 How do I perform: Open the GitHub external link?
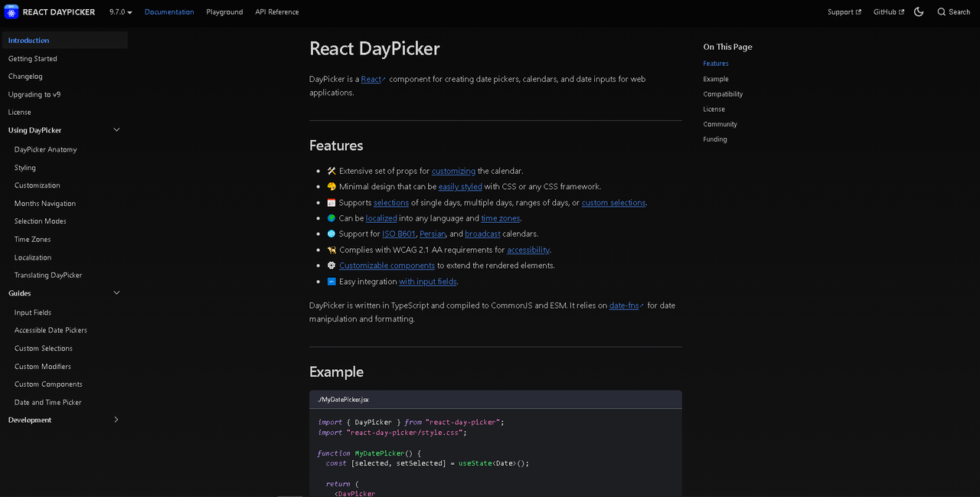click(x=889, y=12)
